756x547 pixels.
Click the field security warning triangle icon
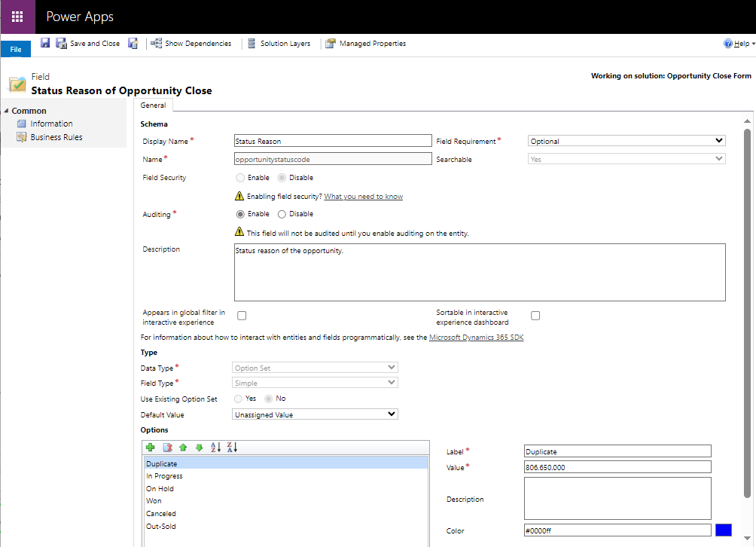click(x=239, y=196)
